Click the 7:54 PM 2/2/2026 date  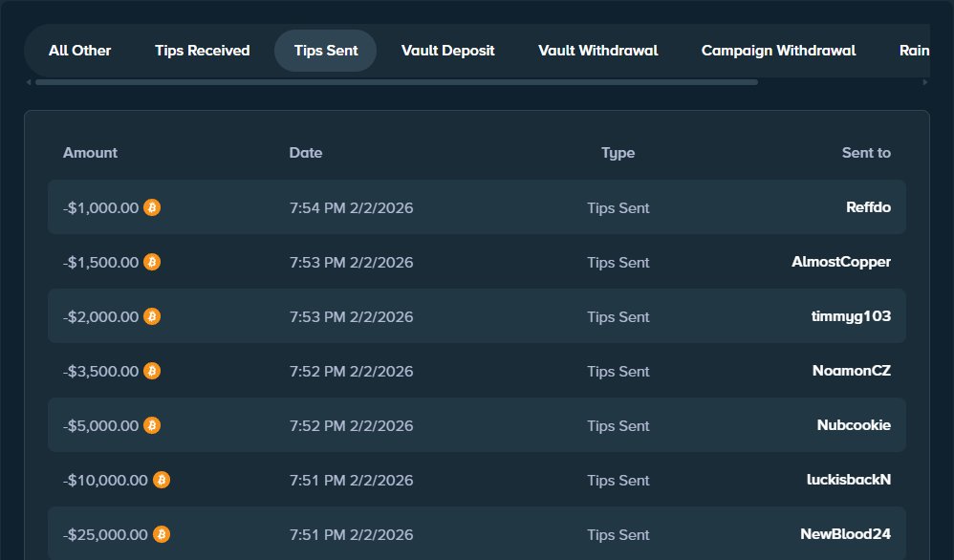[x=351, y=208]
